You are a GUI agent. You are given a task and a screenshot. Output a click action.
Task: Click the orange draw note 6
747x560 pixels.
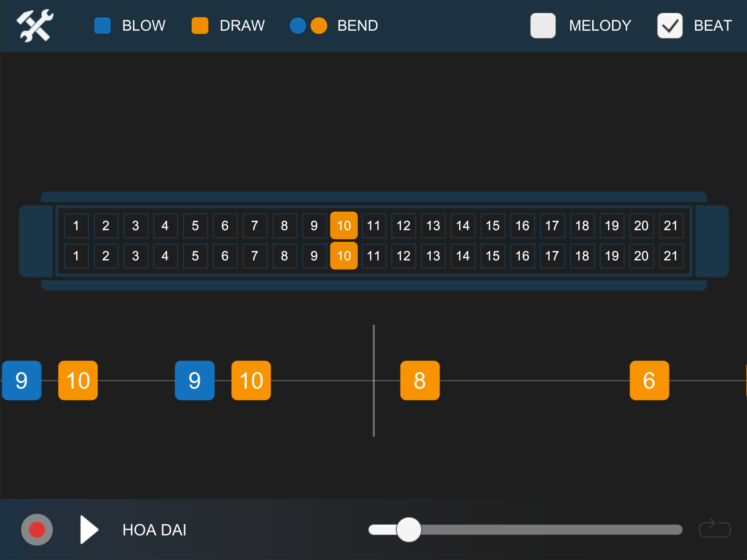coord(649,380)
